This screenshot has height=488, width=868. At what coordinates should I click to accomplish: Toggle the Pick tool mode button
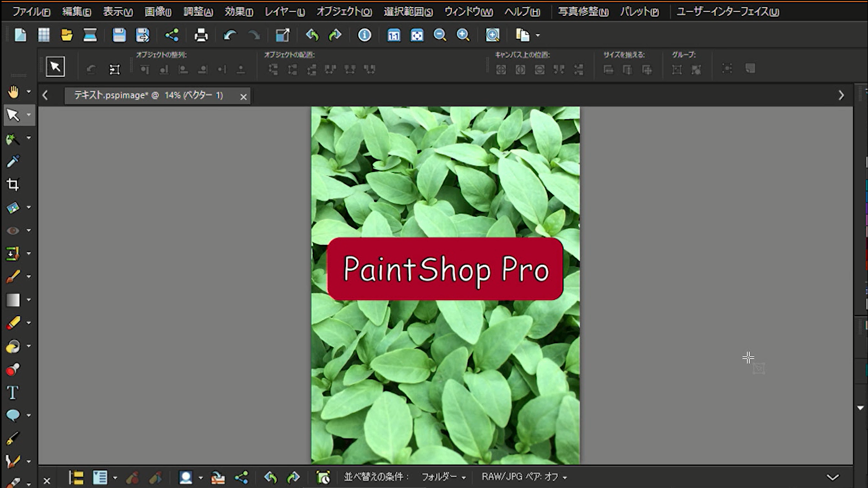55,67
